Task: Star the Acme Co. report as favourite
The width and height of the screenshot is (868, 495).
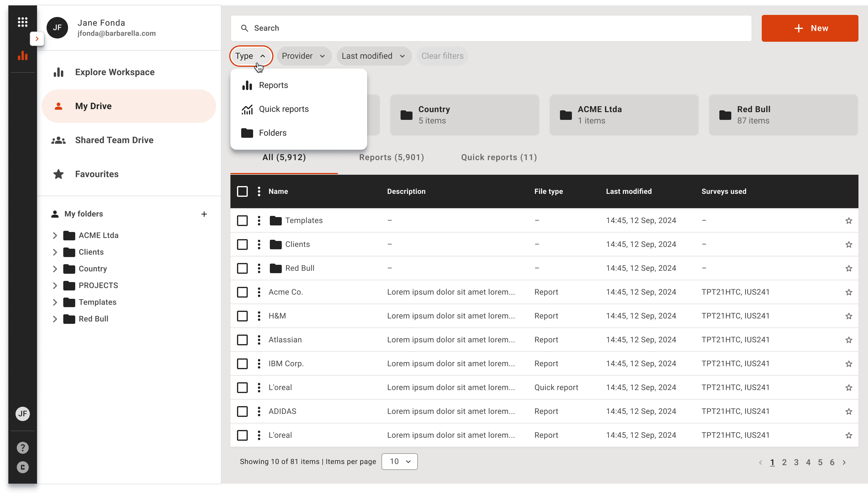Action: [x=849, y=292]
